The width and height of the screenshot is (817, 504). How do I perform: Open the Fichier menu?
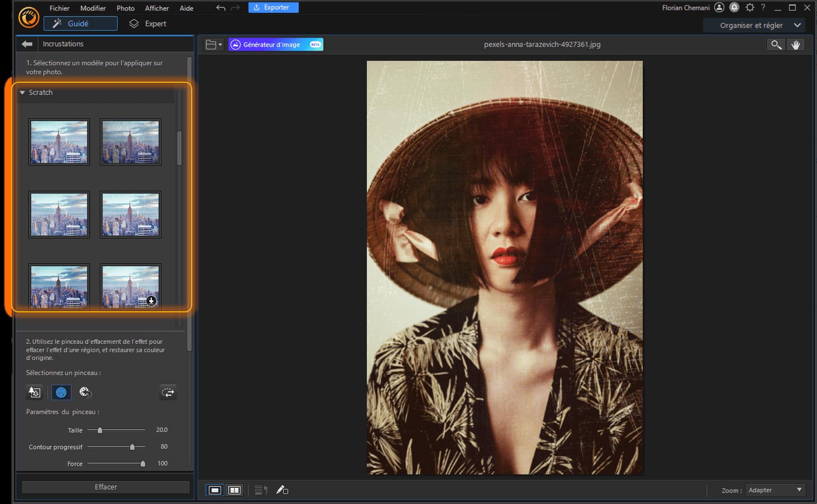point(59,8)
